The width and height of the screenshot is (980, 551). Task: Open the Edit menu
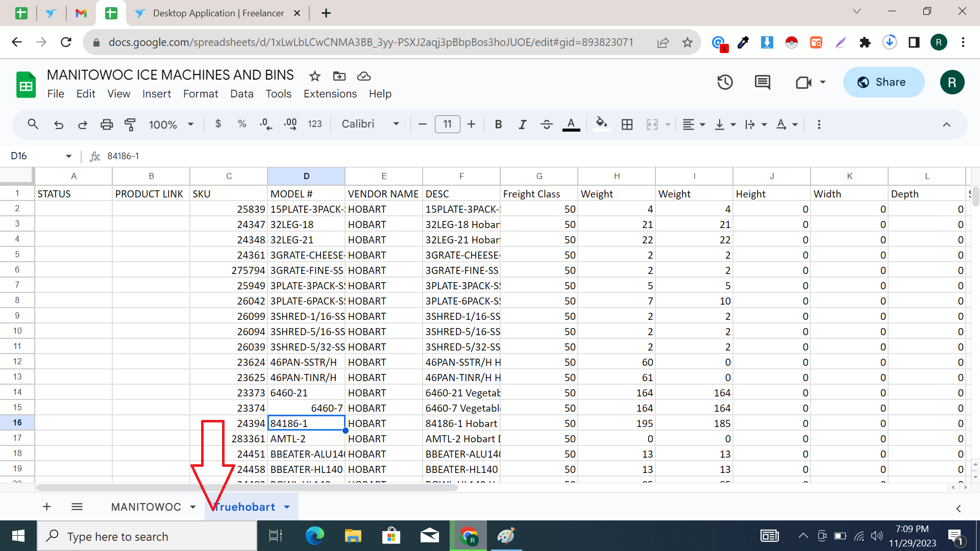86,94
